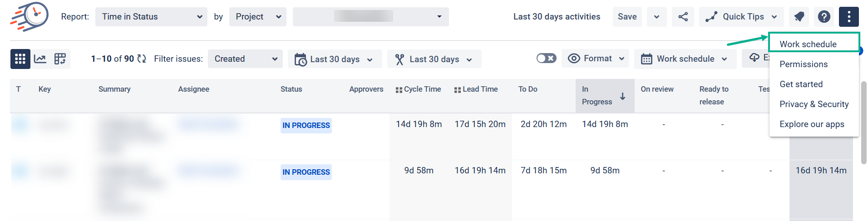Open the line chart view icon
Image resolution: width=868 pixels, height=221 pixels.
(40, 59)
